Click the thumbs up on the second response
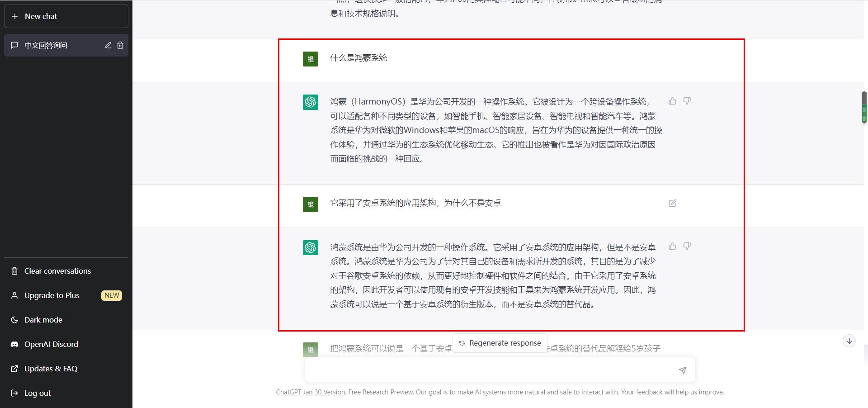This screenshot has height=408, width=868. coord(672,246)
